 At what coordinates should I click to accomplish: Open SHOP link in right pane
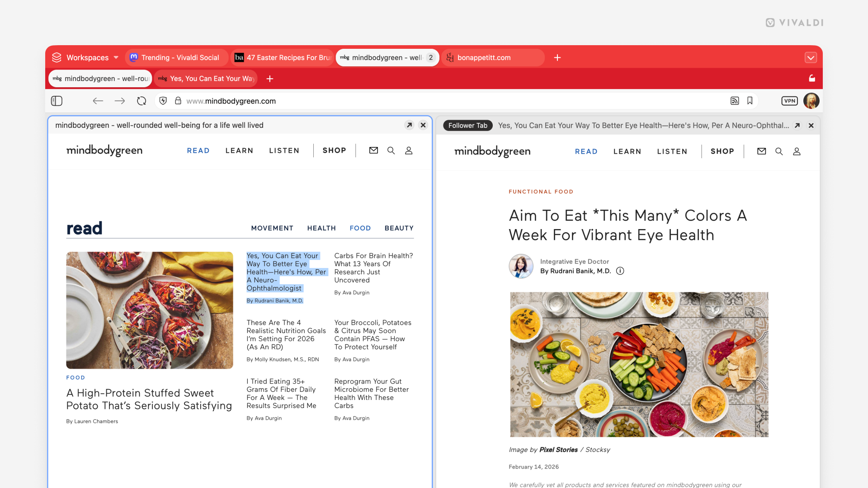[x=722, y=151]
